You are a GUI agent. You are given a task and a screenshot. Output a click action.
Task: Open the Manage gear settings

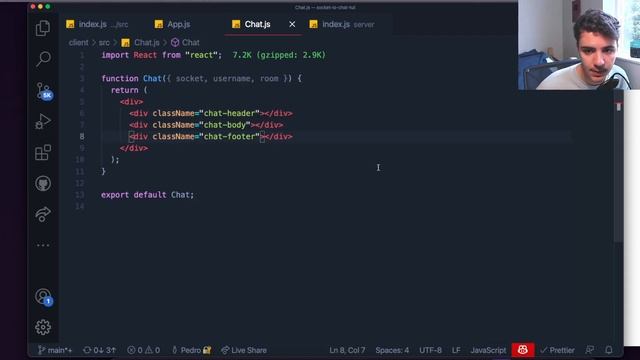[43, 327]
